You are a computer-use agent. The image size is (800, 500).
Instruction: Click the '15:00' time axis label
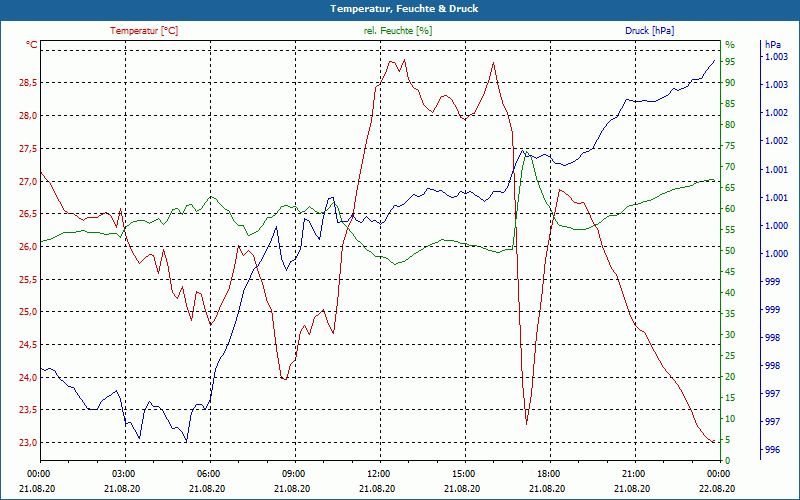pos(463,473)
